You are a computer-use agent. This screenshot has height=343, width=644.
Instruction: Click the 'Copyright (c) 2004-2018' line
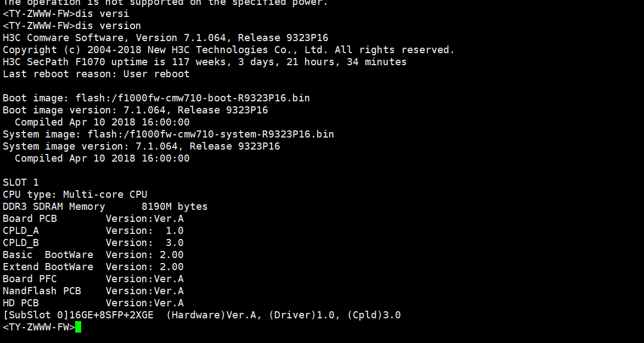click(x=229, y=50)
